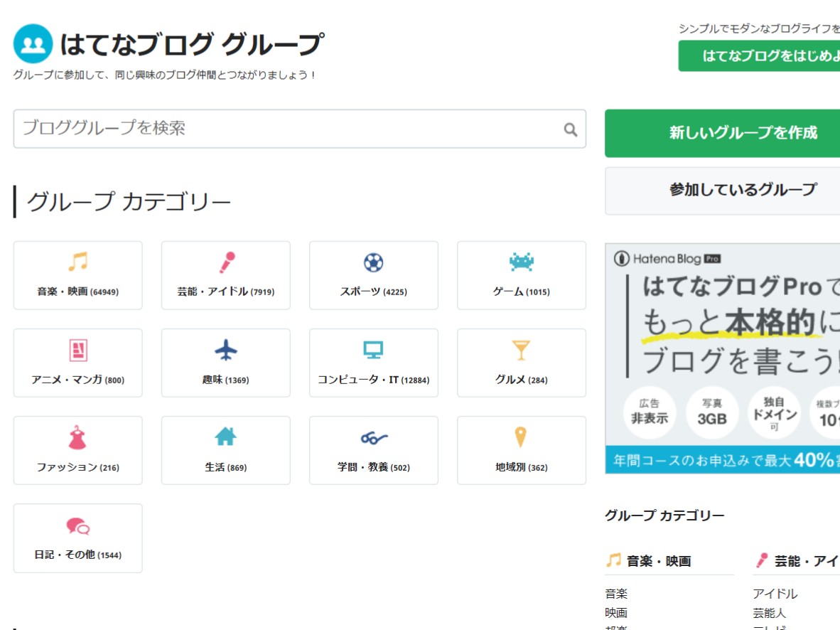Click the sidebar アイドル link
This screenshot has width=840, height=630.
pos(775,594)
